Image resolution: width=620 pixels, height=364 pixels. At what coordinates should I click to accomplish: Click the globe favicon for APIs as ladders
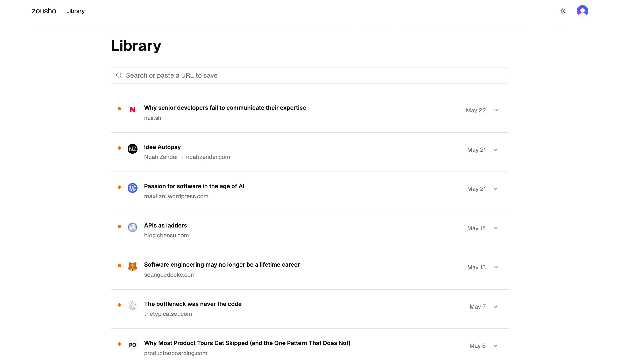[x=132, y=227]
